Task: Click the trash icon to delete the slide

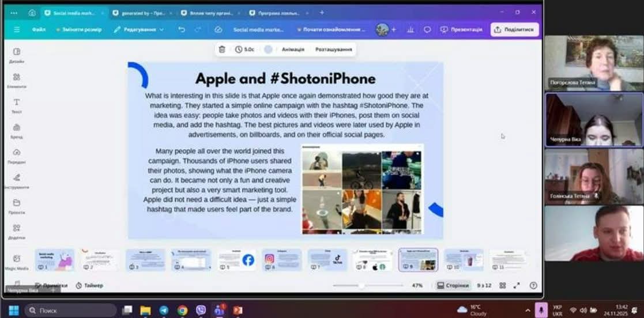Action: point(222,50)
